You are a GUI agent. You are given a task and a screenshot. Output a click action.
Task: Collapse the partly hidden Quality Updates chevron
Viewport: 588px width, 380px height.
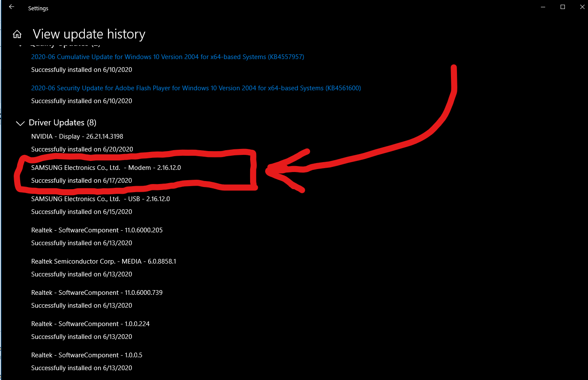20,45
